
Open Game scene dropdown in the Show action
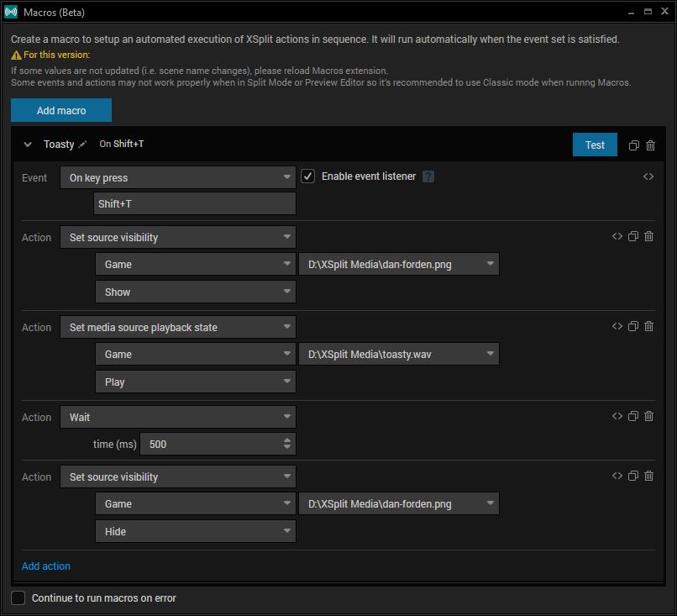(196, 264)
